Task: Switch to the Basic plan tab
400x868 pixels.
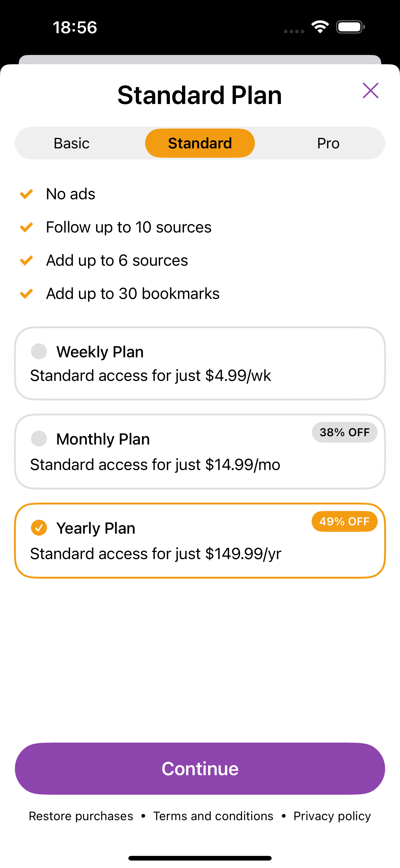Action: pyautogui.click(x=71, y=143)
